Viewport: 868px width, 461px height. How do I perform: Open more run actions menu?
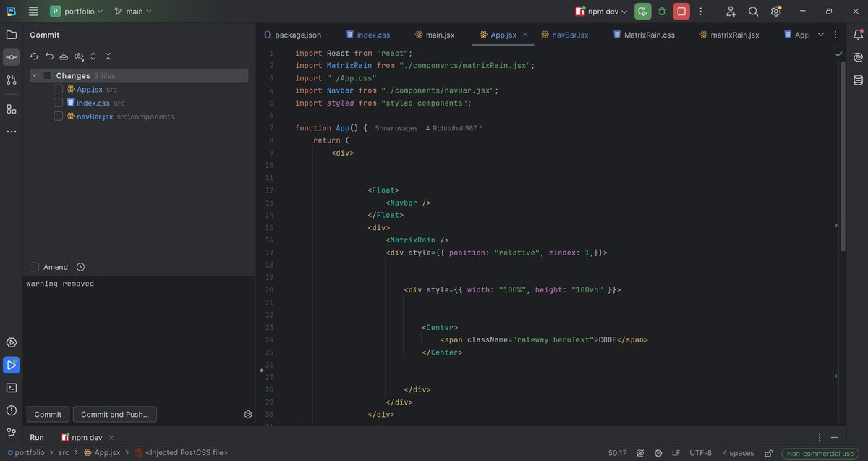pos(701,12)
